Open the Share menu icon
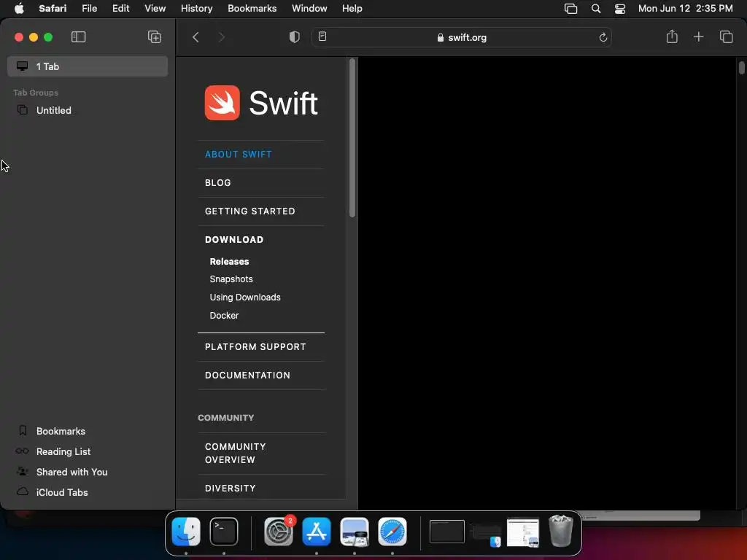Screen dimensions: 747x560 point(672,36)
